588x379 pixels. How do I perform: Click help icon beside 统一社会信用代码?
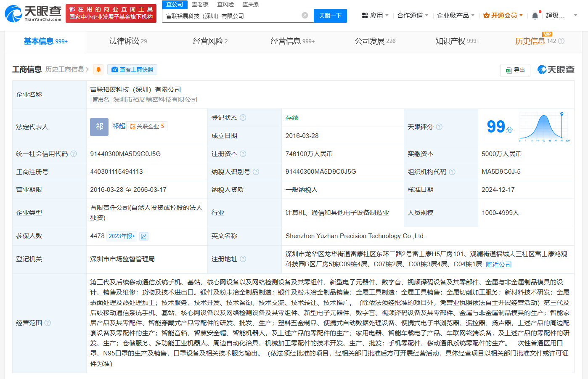(74, 154)
